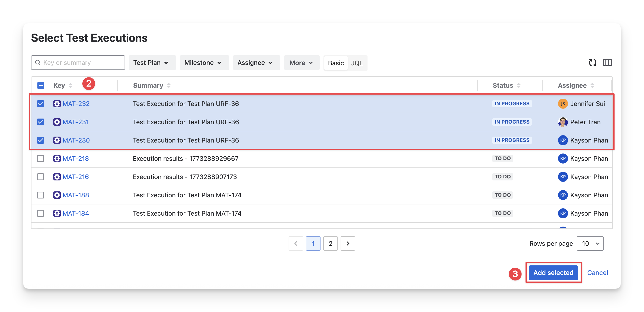Image resolution: width=644 pixels, height=312 pixels.
Task: Click the Summary column sort icon
Action: coord(169,86)
